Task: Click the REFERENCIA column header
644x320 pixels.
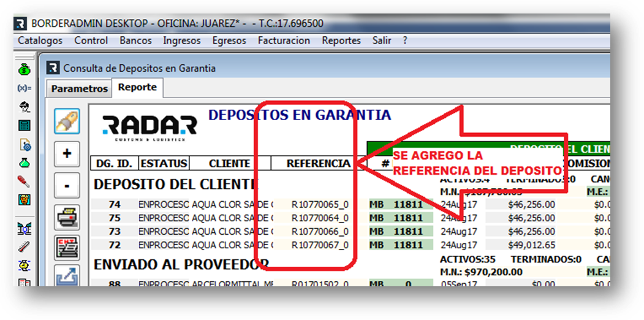Action: tap(318, 164)
